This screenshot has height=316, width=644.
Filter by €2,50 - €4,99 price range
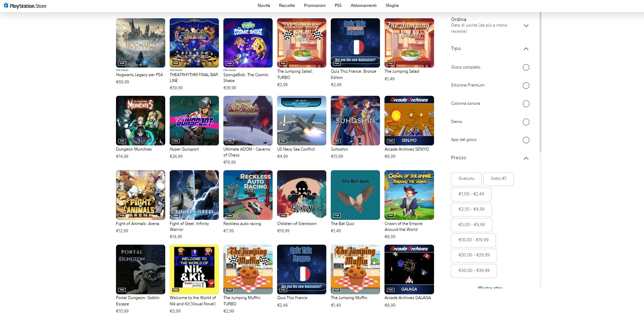(472, 210)
